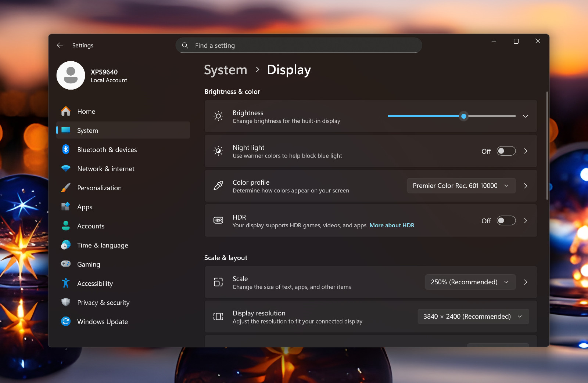Open Color profile details arrow
588x383 pixels.
526,186
